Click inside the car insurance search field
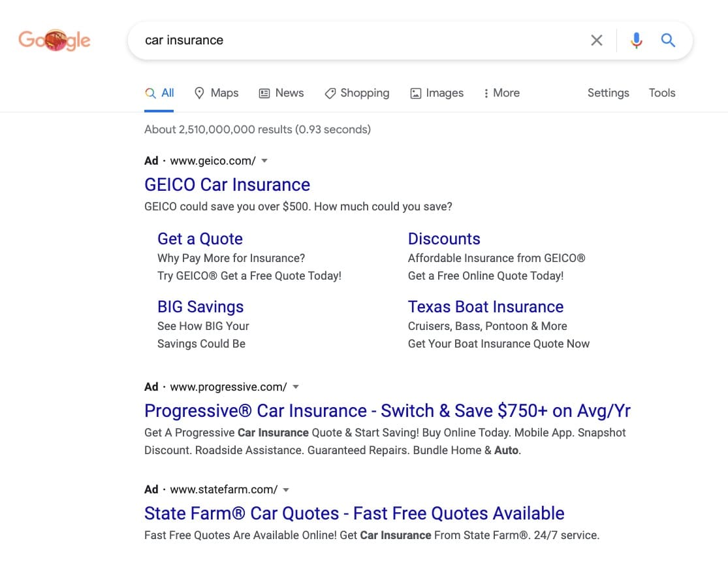 click(x=359, y=41)
